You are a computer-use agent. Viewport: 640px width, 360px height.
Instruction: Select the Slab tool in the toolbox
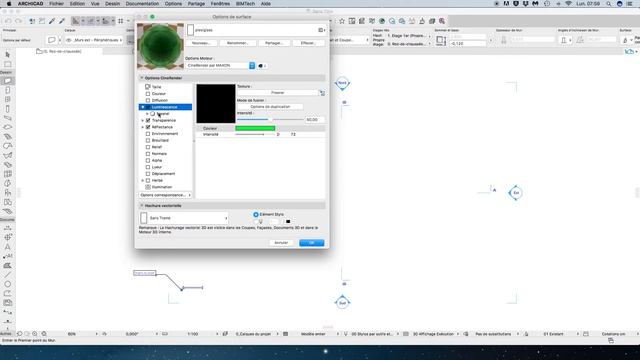click(x=7, y=127)
